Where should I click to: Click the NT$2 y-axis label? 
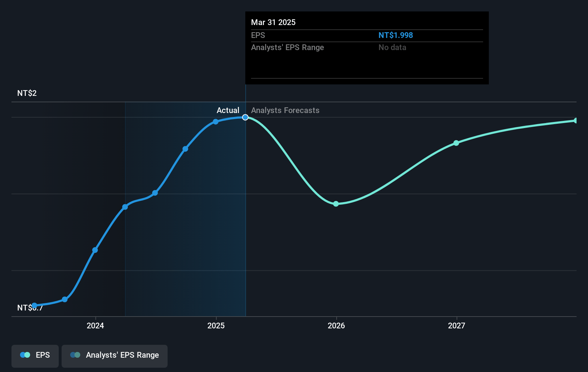click(x=27, y=93)
